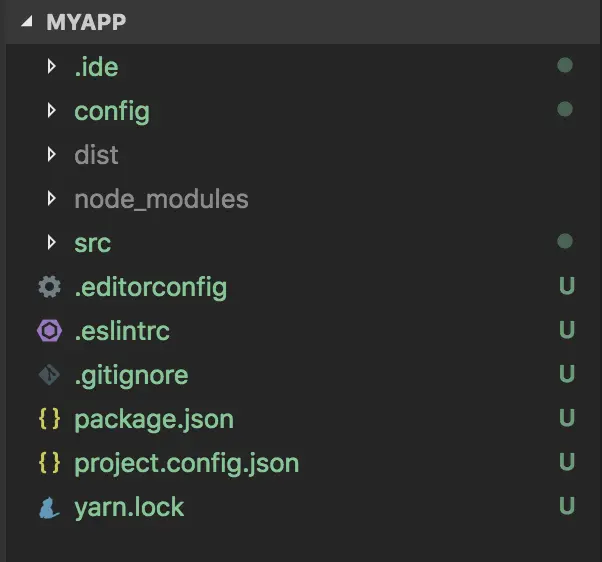The image size is (602, 562).
Task: Click the gear icon beside .editorconfig
Action: (x=48, y=288)
